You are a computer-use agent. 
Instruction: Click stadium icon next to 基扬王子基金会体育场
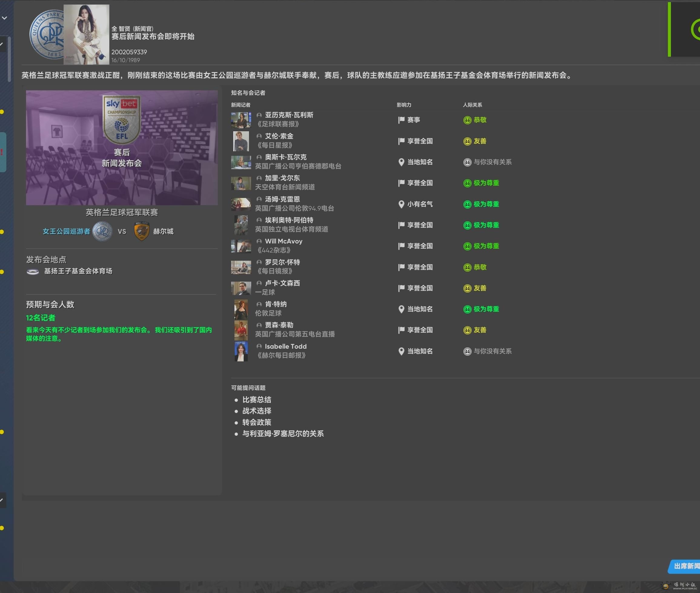point(33,272)
